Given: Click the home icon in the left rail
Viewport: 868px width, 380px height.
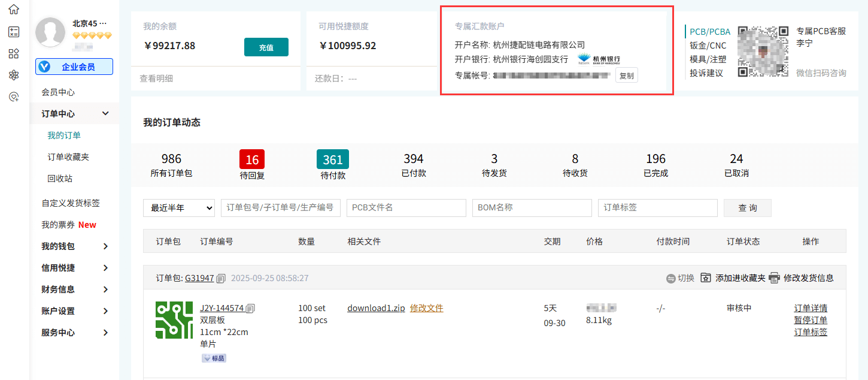Looking at the screenshot, I should (x=14, y=10).
